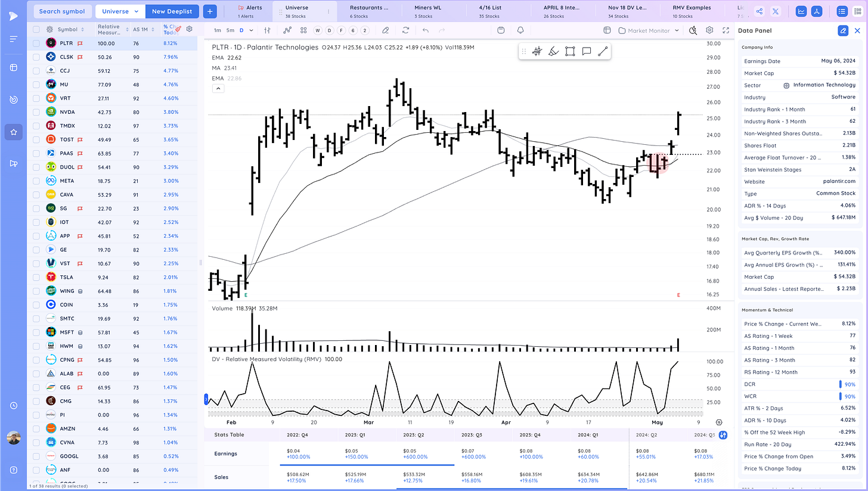Switch to the RMV Examples tab
Screen dimensions: 868x491
692,11
